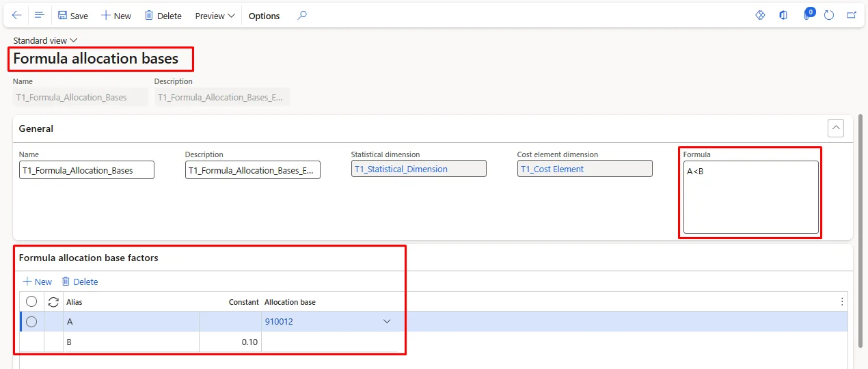This screenshot has height=369, width=868.
Task: Edit the General Name field
Action: [x=87, y=170]
